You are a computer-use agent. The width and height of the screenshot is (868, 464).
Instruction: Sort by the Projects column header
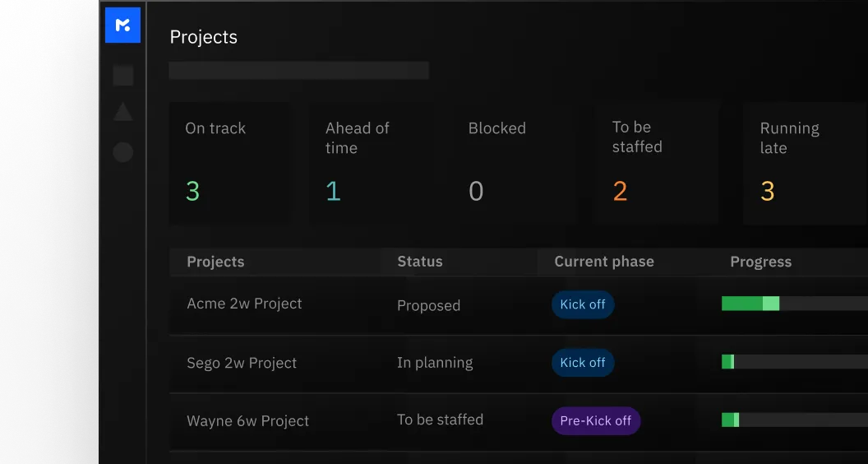pyautogui.click(x=215, y=262)
